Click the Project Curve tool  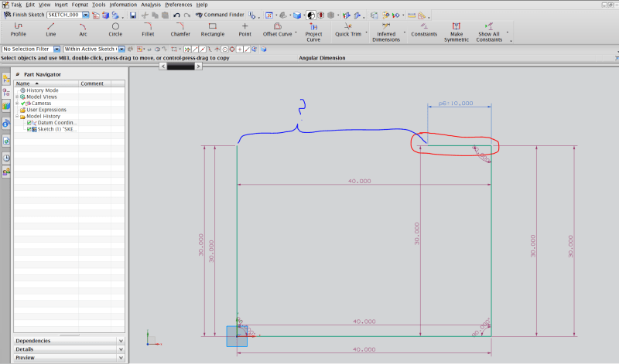coord(313,32)
